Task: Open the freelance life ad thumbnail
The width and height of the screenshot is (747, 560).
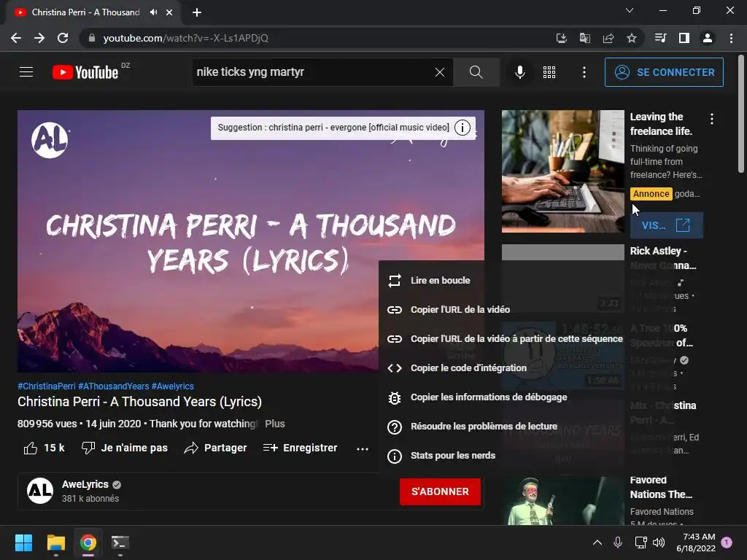Action: pyautogui.click(x=562, y=171)
